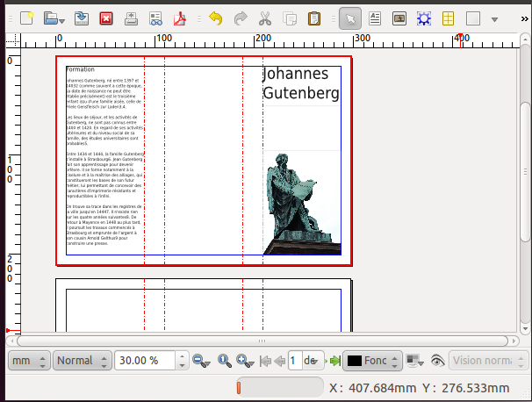Go to the first page
The width and height of the screenshot is (532, 402).
click(265, 361)
